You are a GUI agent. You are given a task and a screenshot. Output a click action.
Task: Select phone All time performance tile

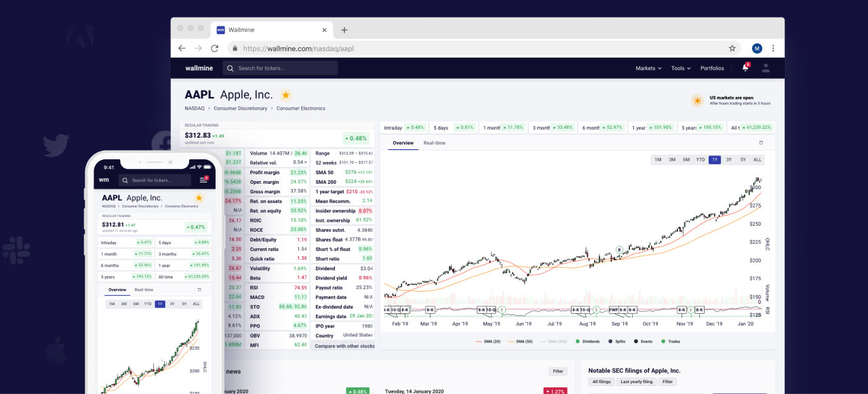coord(184,277)
